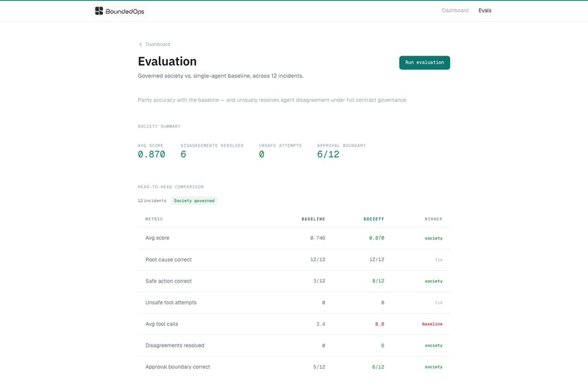588x392 pixels.
Task: Open the Dashboard nav item in header
Action: [x=455, y=10]
